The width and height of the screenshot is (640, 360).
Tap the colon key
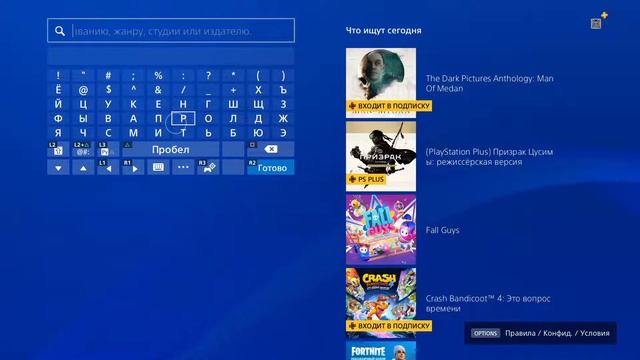183,76
